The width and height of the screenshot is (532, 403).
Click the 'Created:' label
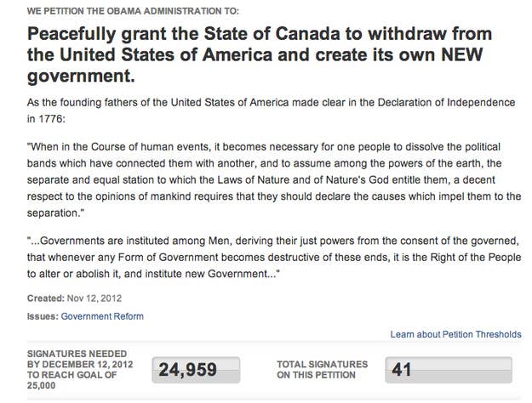tap(45, 298)
